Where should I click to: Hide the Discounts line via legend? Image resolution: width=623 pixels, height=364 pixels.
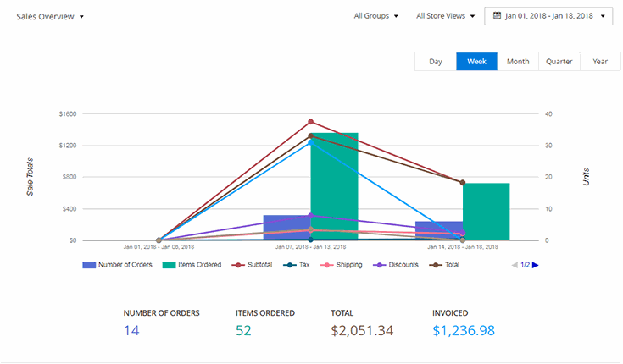click(x=396, y=265)
